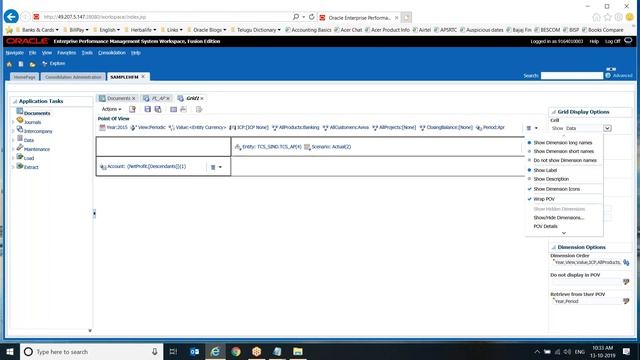Open the File menu
This screenshot has height=360, width=640.
pos(33,53)
